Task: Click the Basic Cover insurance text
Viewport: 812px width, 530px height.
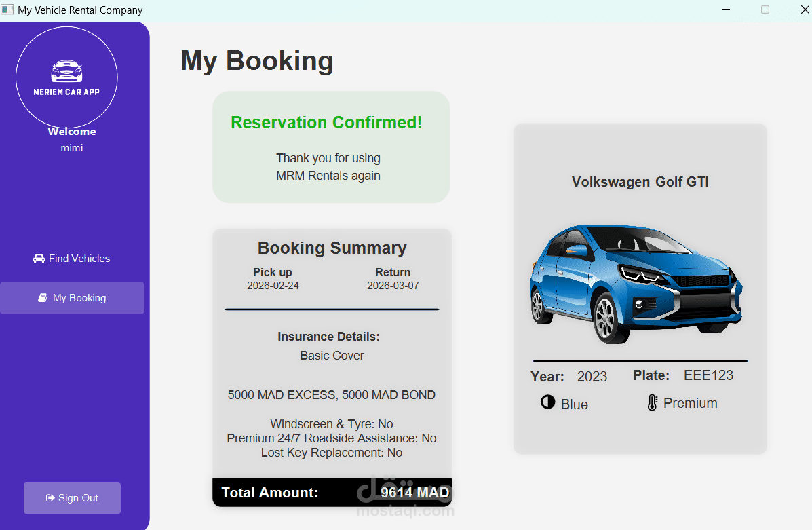Action: click(x=332, y=356)
